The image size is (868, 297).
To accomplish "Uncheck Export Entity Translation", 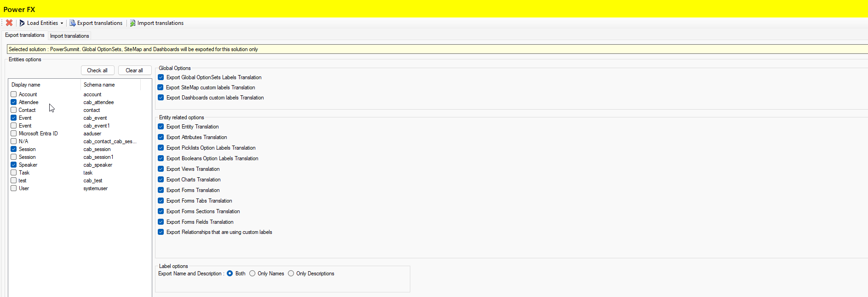I will coord(161,127).
